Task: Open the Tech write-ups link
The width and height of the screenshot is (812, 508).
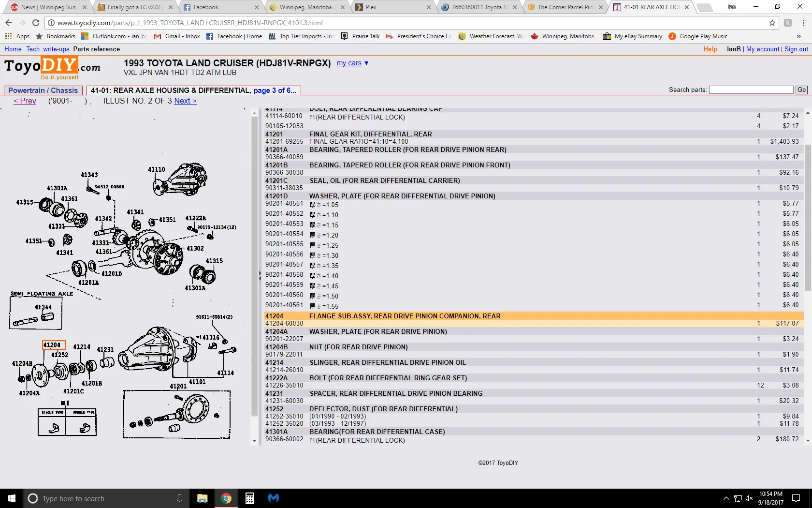Action: (x=48, y=49)
